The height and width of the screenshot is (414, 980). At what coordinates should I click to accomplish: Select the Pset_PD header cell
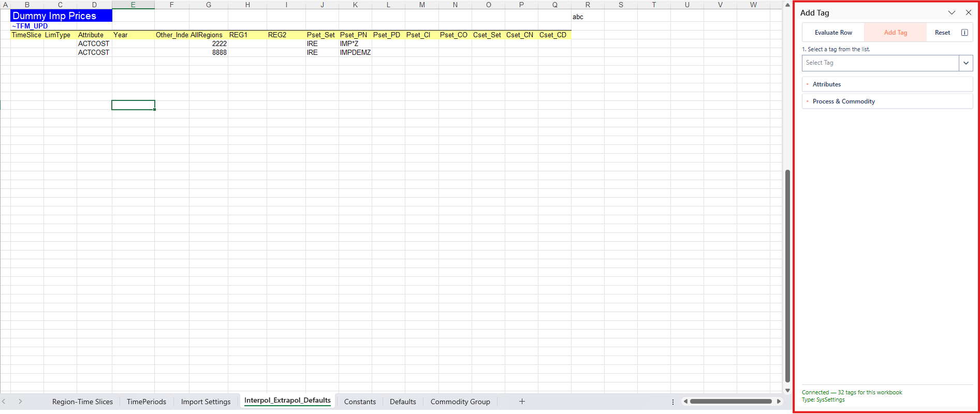(x=388, y=35)
